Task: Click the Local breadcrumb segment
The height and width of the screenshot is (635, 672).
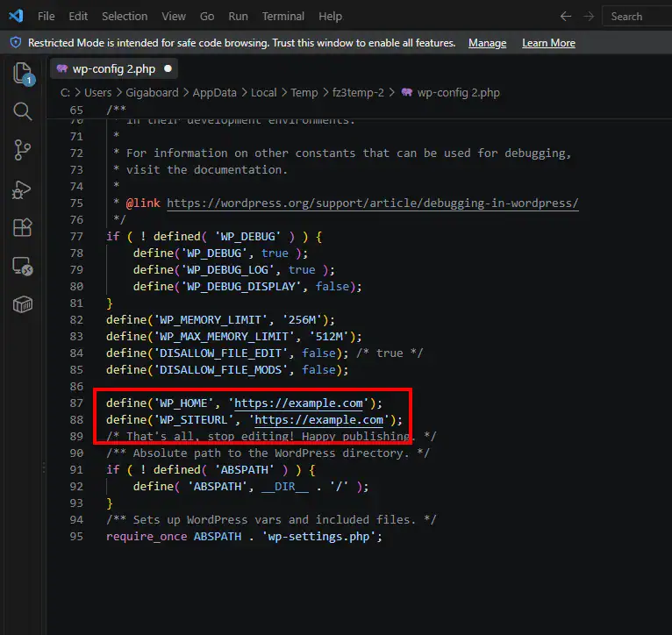Action: click(263, 93)
